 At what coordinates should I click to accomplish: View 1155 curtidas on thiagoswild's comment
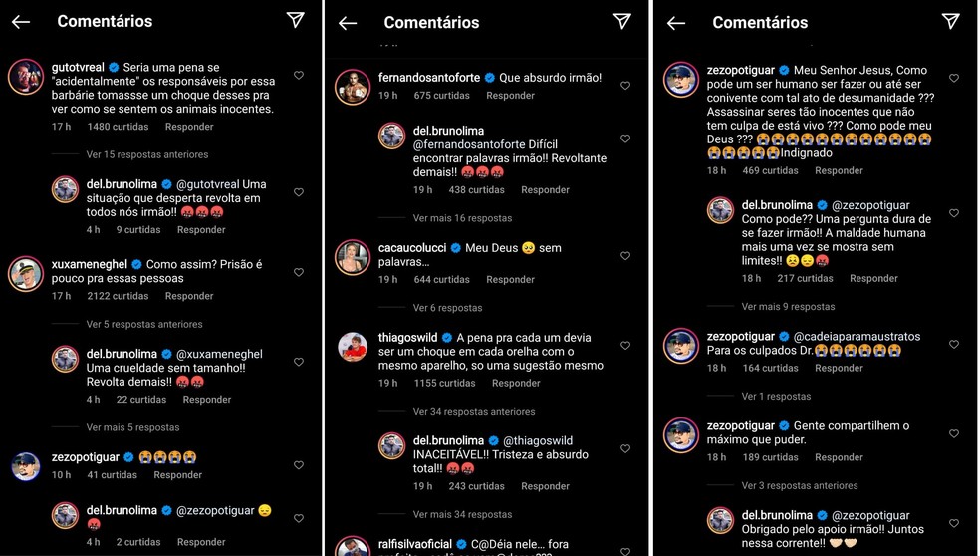tap(444, 383)
